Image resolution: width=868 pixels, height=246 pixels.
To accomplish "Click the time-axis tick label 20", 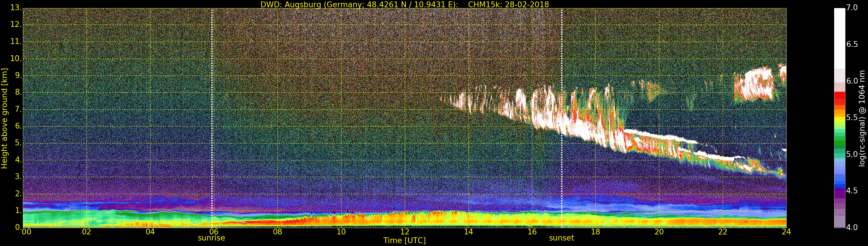I will (x=659, y=232).
